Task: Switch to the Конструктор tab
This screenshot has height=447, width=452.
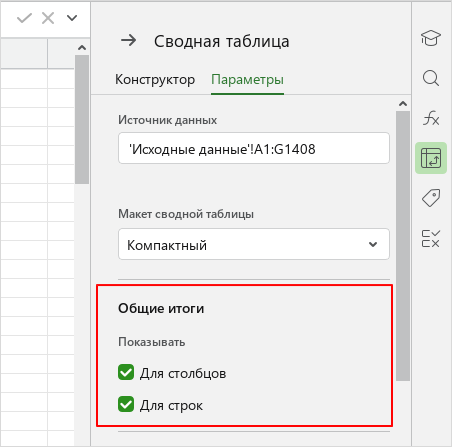Action: [x=155, y=79]
